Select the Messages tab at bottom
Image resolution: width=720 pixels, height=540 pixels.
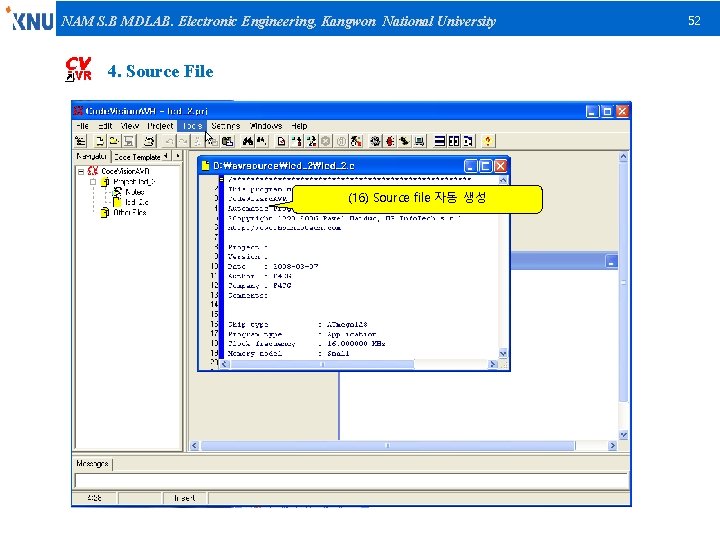tap(92, 464)
